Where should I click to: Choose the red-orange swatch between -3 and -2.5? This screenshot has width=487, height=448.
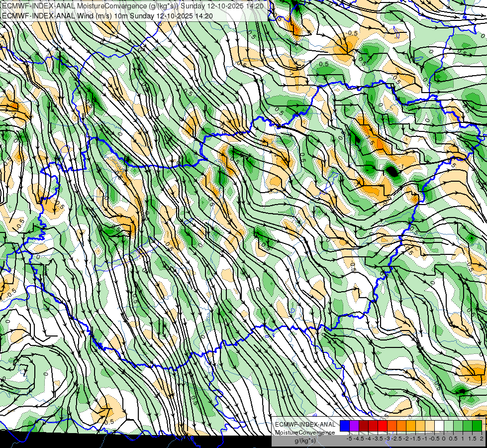392,426
